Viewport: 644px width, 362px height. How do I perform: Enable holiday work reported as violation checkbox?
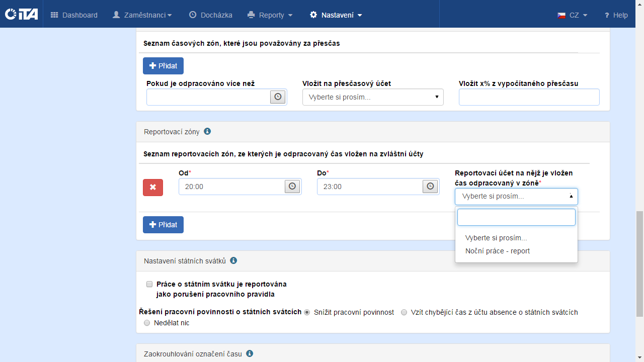pyautogui.click(x=149, y=284)
